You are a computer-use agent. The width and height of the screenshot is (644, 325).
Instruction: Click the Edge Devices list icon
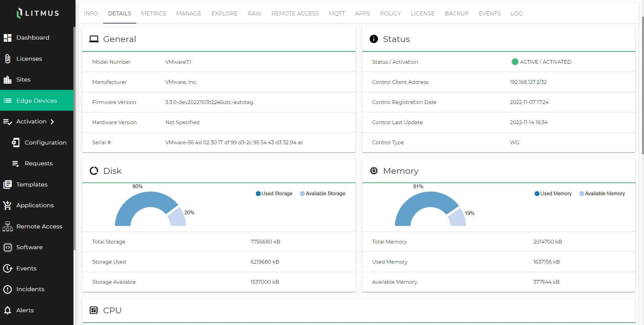pyautogui.click(x=7, y=101)
